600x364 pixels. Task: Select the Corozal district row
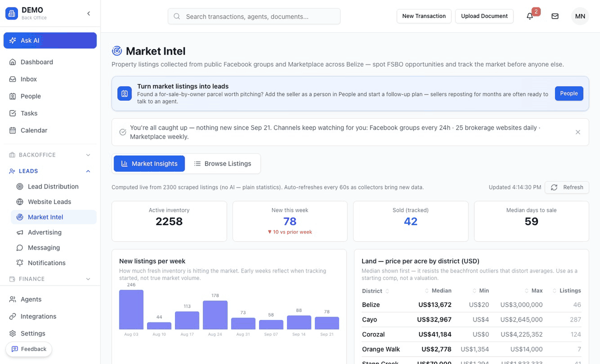click(x=471, y=334)
